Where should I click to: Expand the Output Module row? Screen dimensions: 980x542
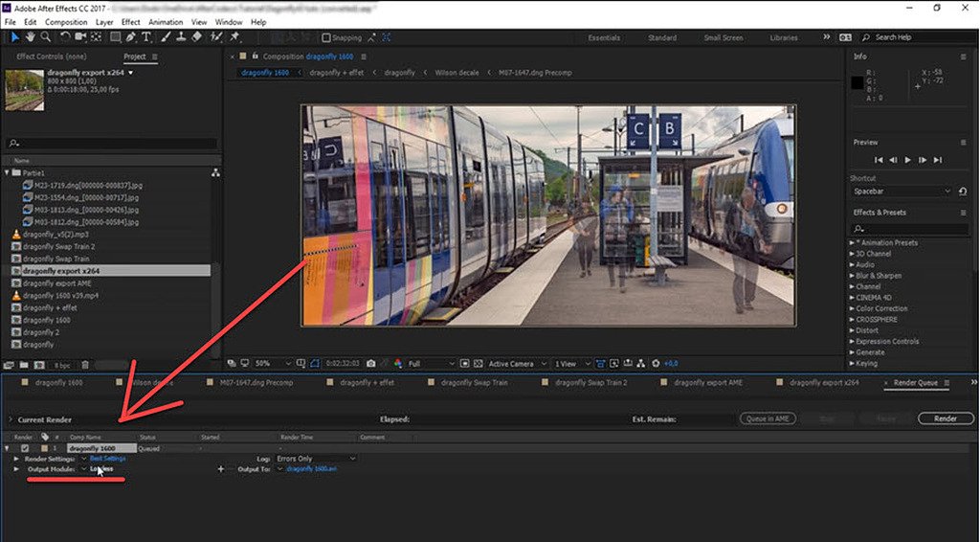click(16, 469)
